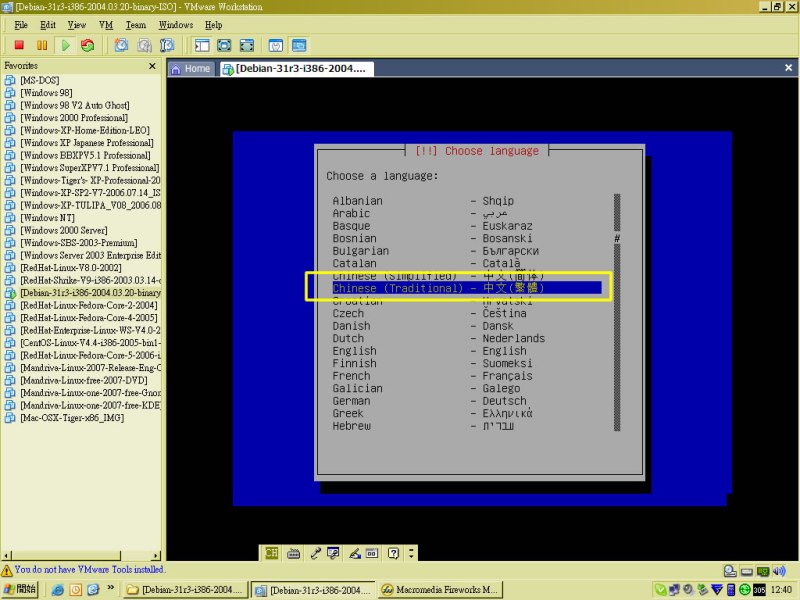Toggle the Favorites sidebar view icon
This screenshot has height=600, width=800.
202,45
